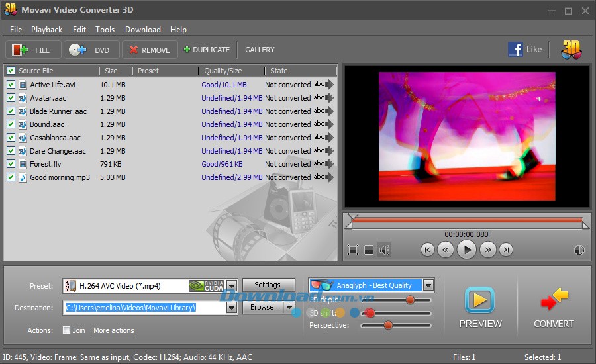Click the abc arrow icon for Forest.flv
This screenshot has width=596, height=364.
click(x=323, y=164)
